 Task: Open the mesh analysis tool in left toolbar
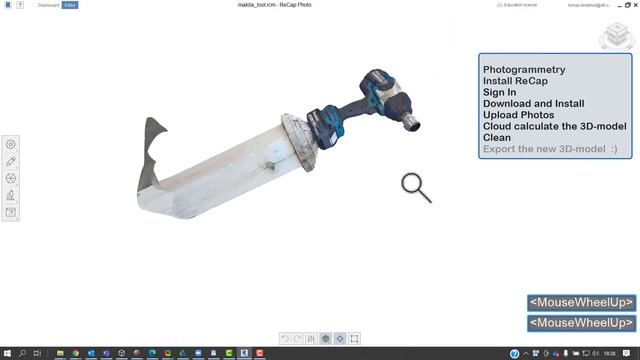click(x=11, y=178)
